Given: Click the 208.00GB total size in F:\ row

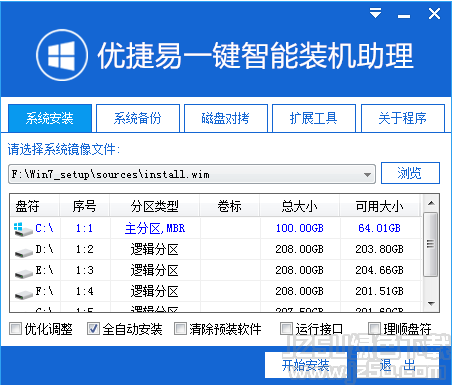Looking at the screenshot, I should [x=300, y=291].
